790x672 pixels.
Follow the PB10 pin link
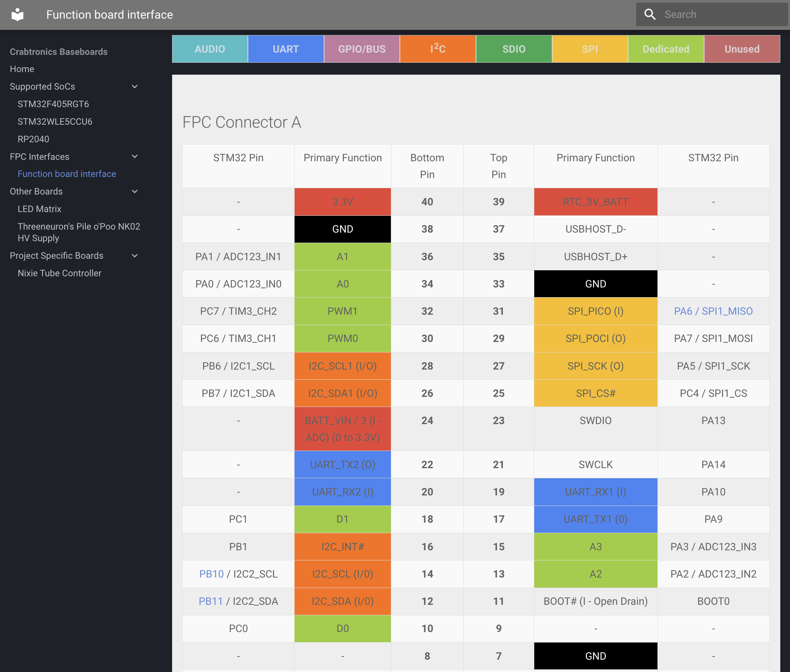(211, 574)
